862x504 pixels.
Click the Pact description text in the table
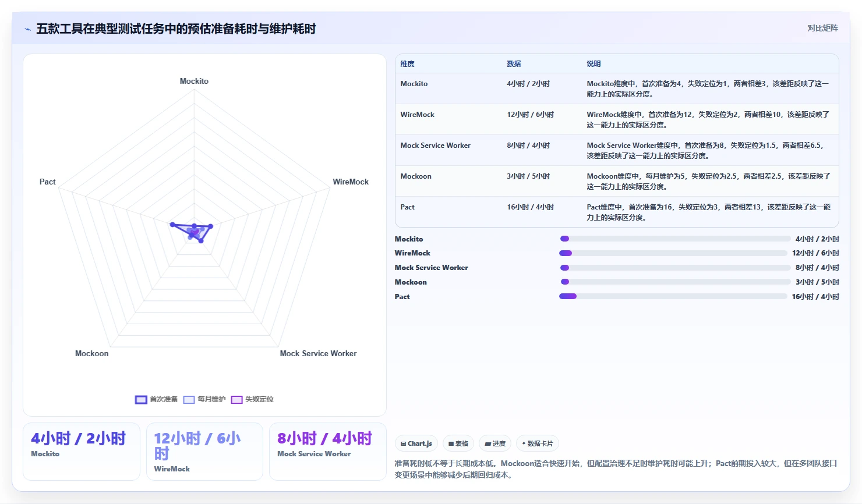pyautogui.click(x=709, y=212)
